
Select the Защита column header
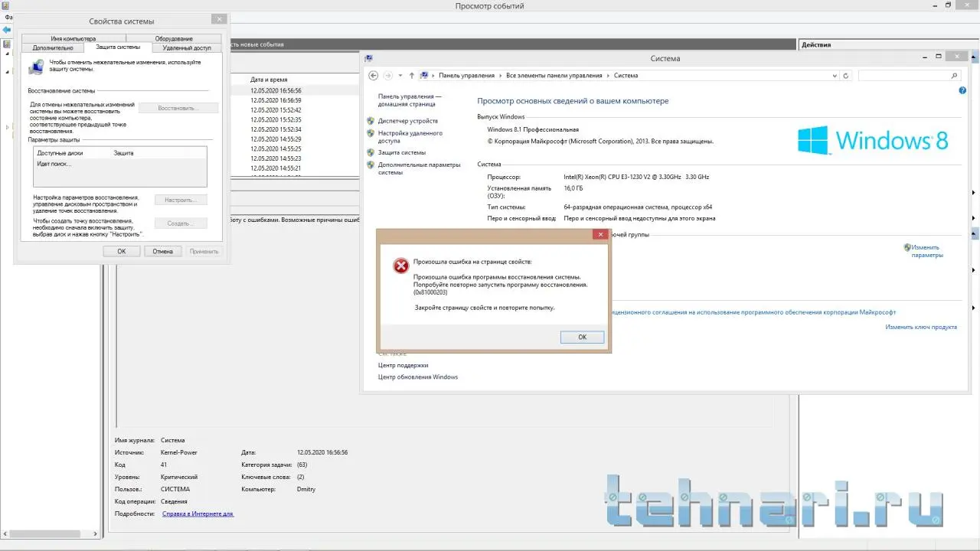(123, 153)
